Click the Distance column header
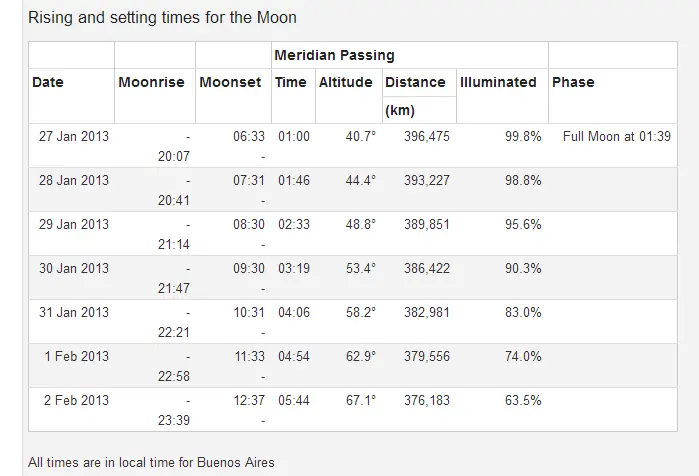The image size is (699, 476). pos(415,82)
